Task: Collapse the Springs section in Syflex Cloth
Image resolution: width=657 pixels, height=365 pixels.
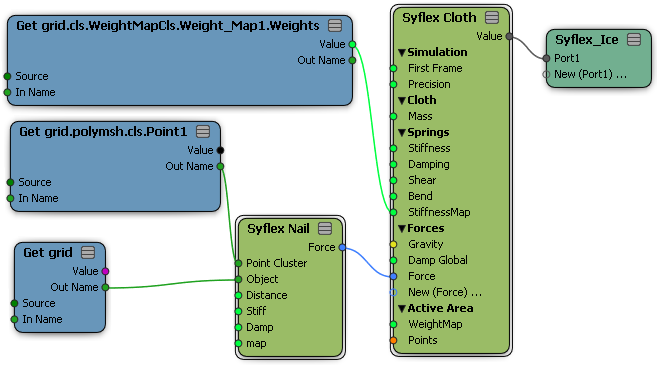Action: (x=402, y=132)
